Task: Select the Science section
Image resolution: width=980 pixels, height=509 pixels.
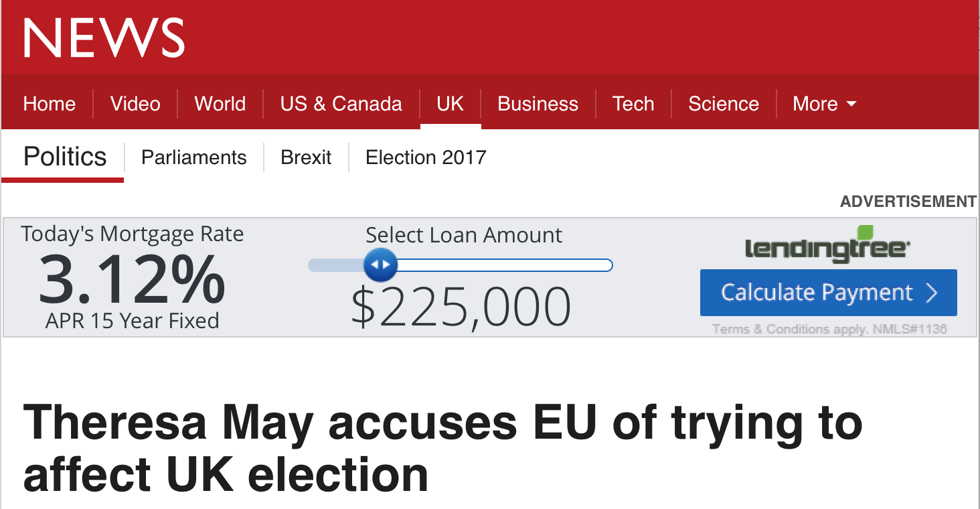Action: 723,104
